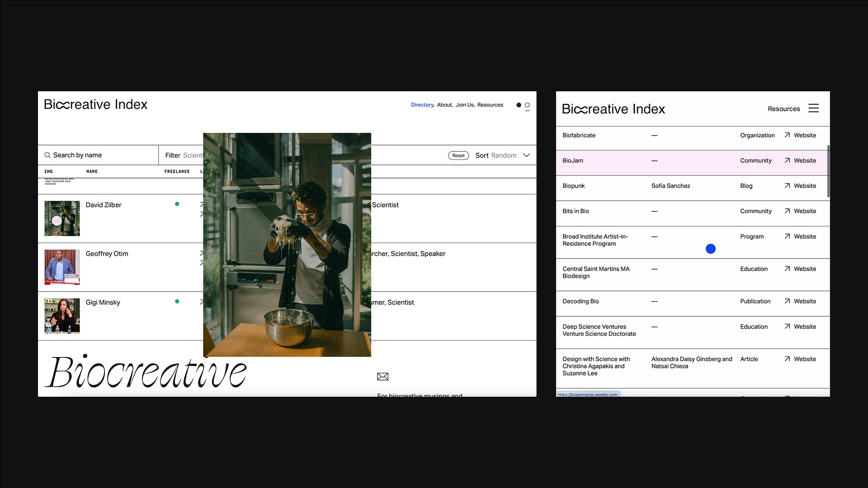Open Gigi Minsky's thumbnail photo
Viewport: 868px width, 488px height.
[x=62, y=316]
